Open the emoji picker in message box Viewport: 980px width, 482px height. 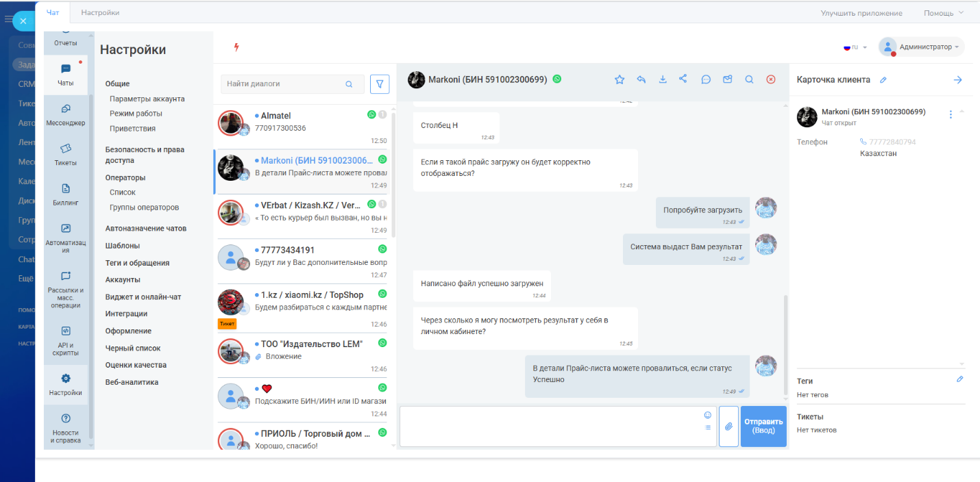click(707, 415)
